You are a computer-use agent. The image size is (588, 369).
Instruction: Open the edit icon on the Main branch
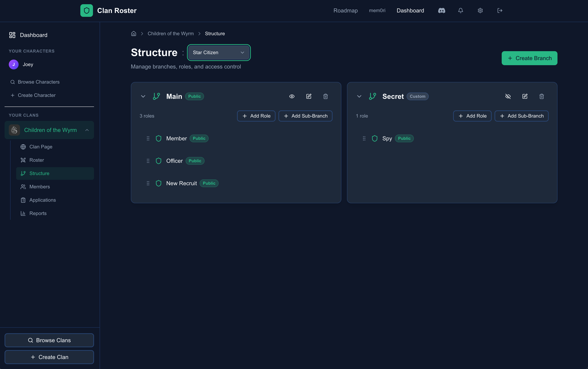[x=309, y=96]
